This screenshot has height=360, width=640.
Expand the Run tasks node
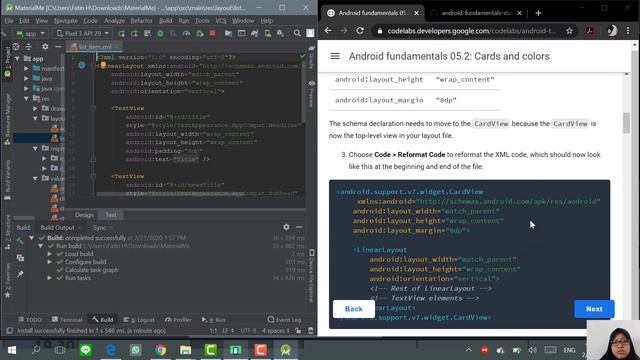click(x=49, y=278)
